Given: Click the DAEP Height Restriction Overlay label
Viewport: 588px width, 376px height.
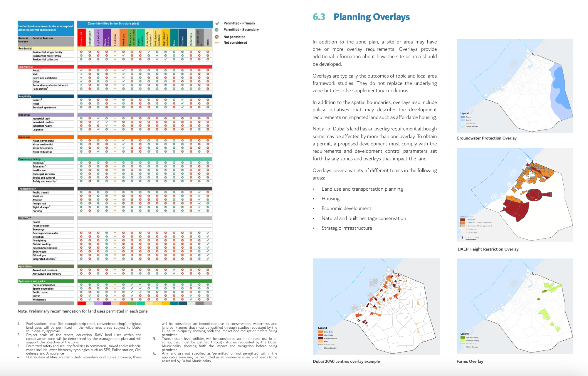Looking at the screenshot, I should [488, 249].
